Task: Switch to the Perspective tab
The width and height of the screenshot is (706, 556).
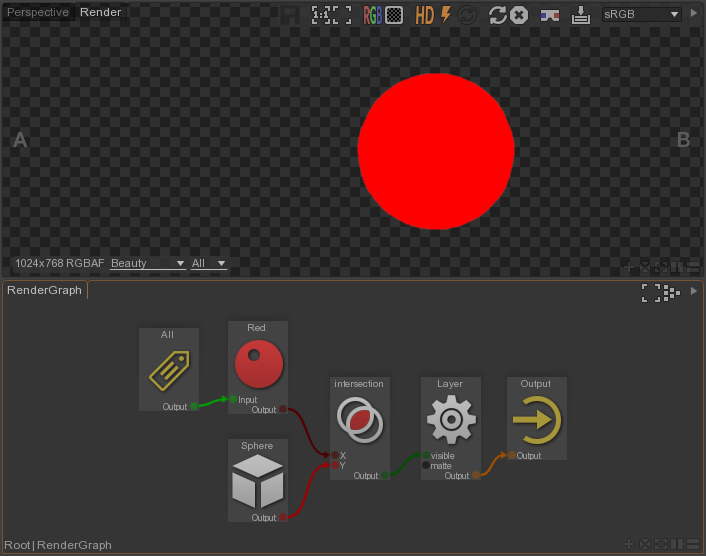Action: tap(38, 13)
